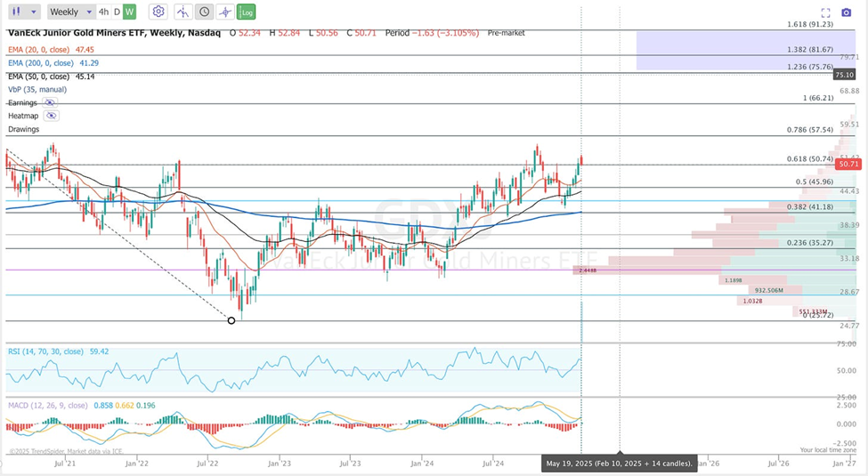Click the Jul '24 time axis label

pyautogui.click(x=492, y=464)
